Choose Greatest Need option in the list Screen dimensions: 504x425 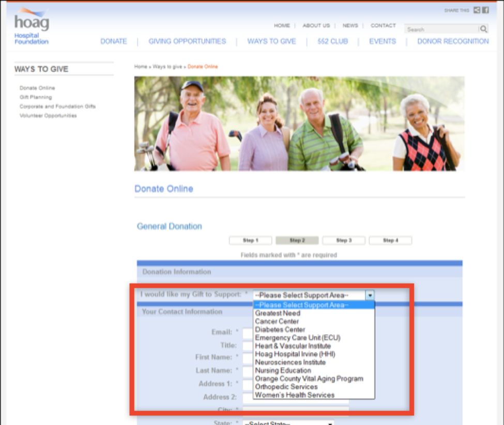tap(278, 313)
